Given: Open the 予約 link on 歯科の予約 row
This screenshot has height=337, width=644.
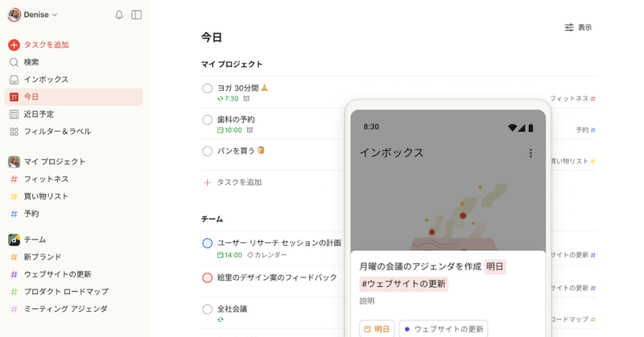Looking at the screenshot, I should click(586, 130).
